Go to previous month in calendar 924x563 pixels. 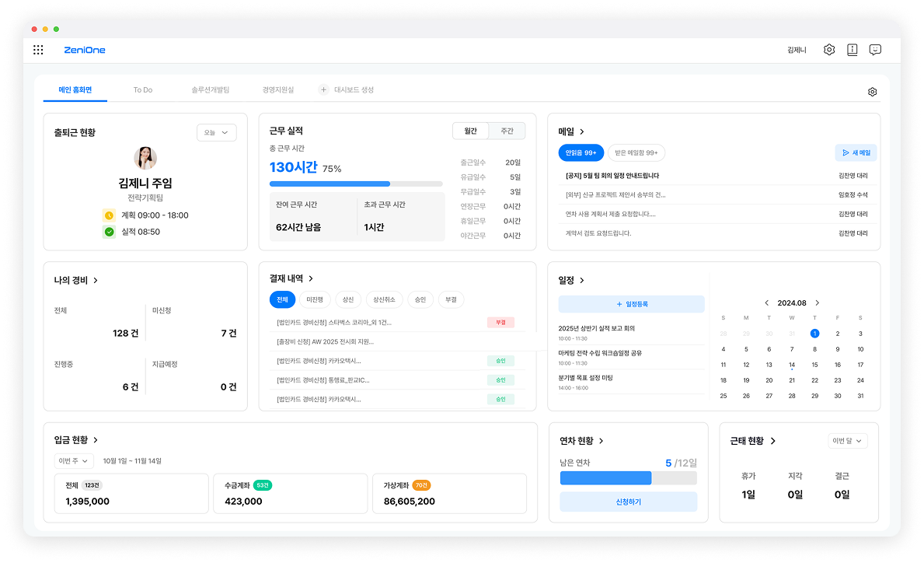tap(767, 303)
